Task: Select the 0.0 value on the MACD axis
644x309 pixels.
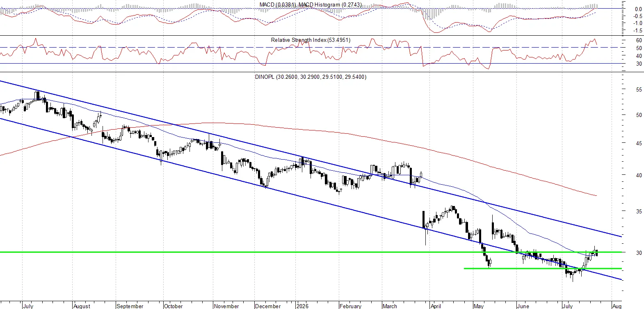Action: coord(639,9)
